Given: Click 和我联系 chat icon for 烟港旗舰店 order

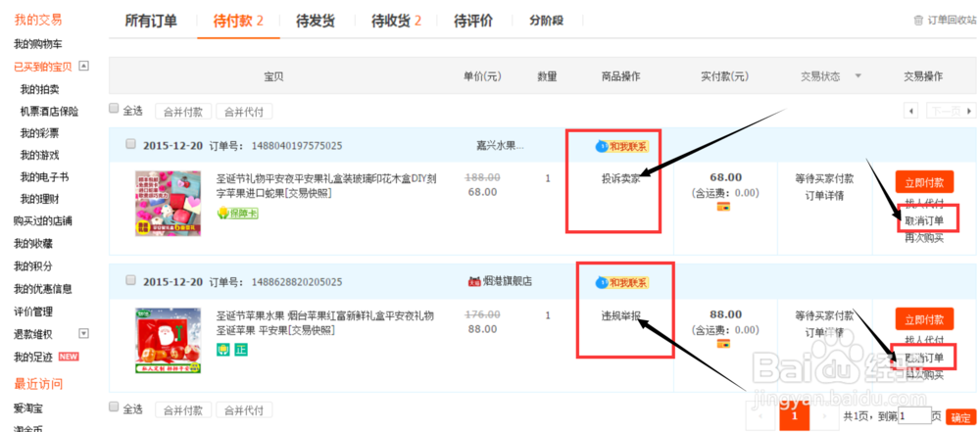Looking at the screenshot, I should click(622, 282).
